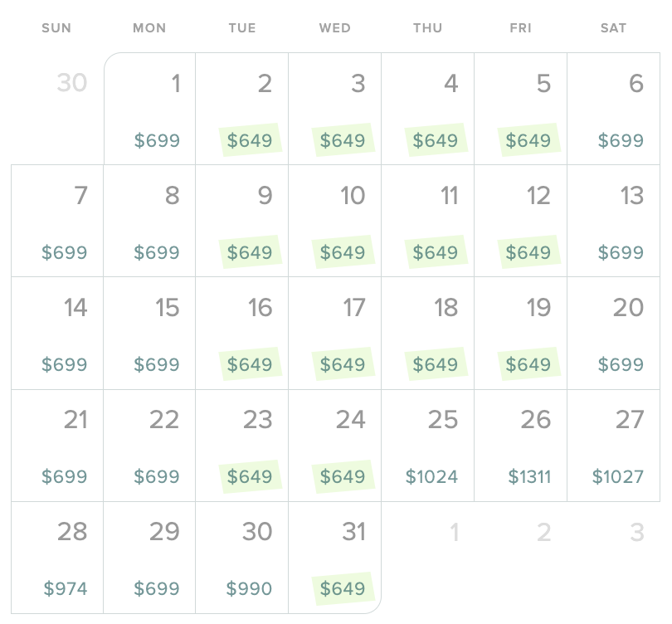Click day 30 priced at $990

point(242,558)
